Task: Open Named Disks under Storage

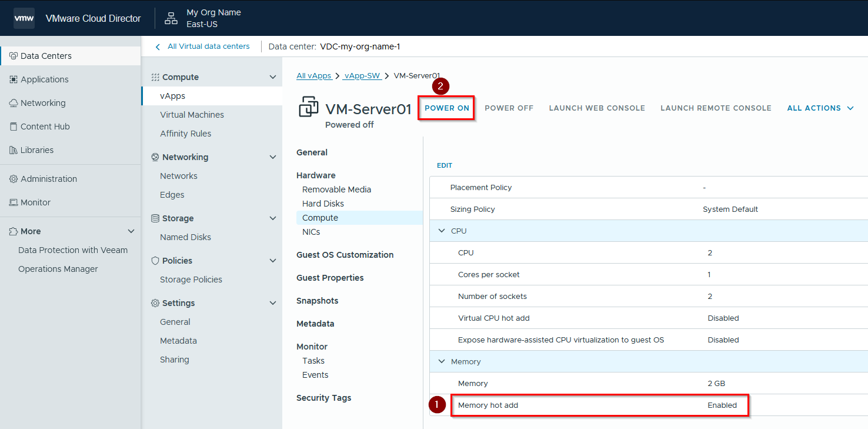Action: [185, 237]
